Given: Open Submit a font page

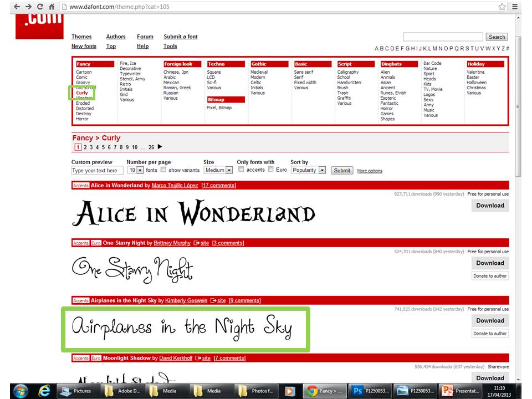Looking at the screenshot, I should click(x=181, y=37).
